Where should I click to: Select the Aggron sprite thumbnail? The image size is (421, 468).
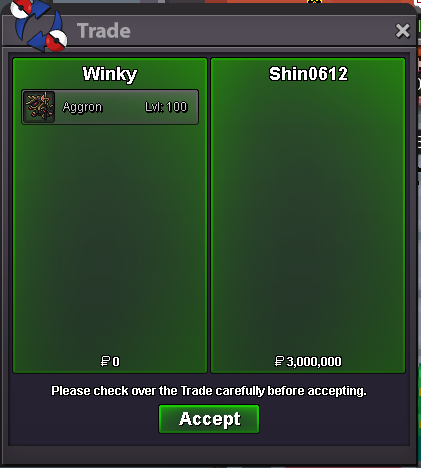(40, 107)
